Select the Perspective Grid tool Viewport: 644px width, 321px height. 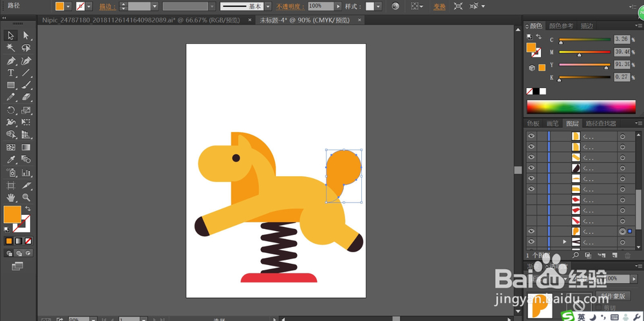point(26,134)
